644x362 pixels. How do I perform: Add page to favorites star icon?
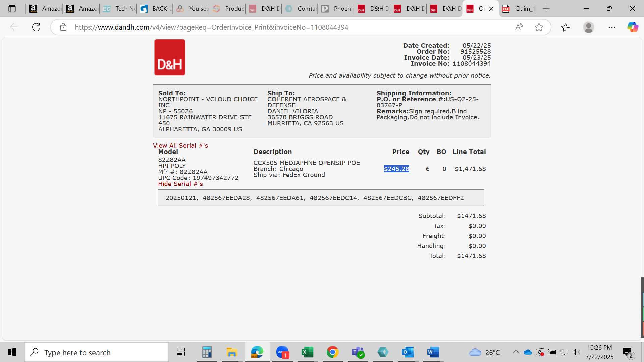pyautogui.click(x=539, y=27)
